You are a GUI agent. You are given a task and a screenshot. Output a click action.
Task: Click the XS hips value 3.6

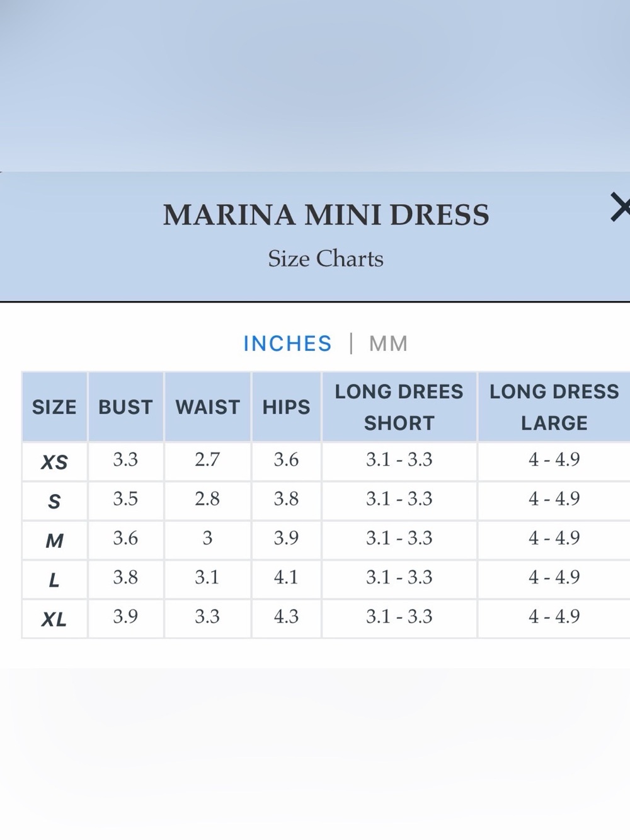286,459
